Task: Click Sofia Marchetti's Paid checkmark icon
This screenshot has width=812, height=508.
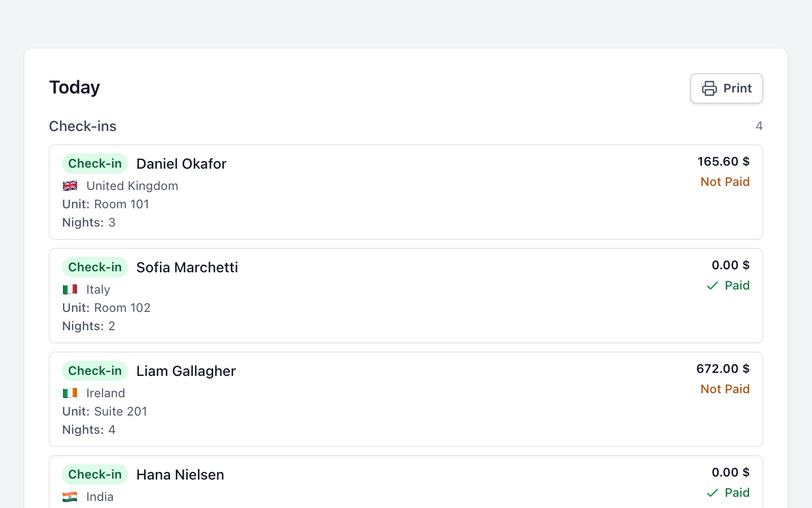Action: pos(713,285)
